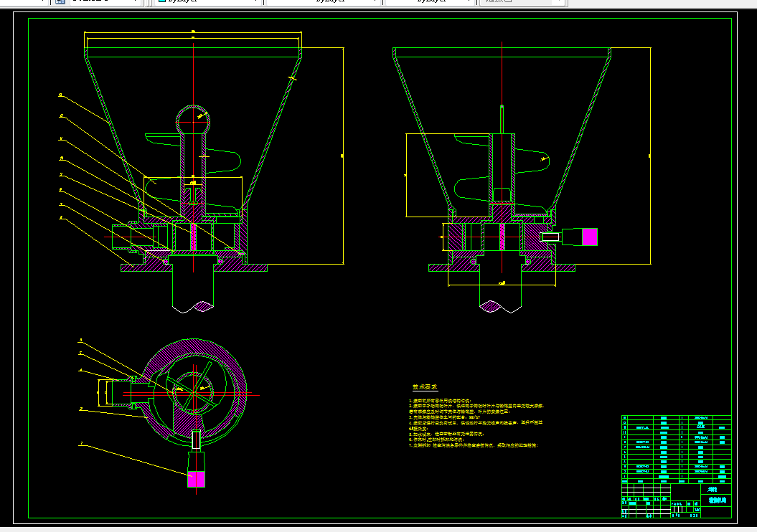Click the 技术要求 heading text
Viewport: 757px width, 532px height.
(425, 387)
